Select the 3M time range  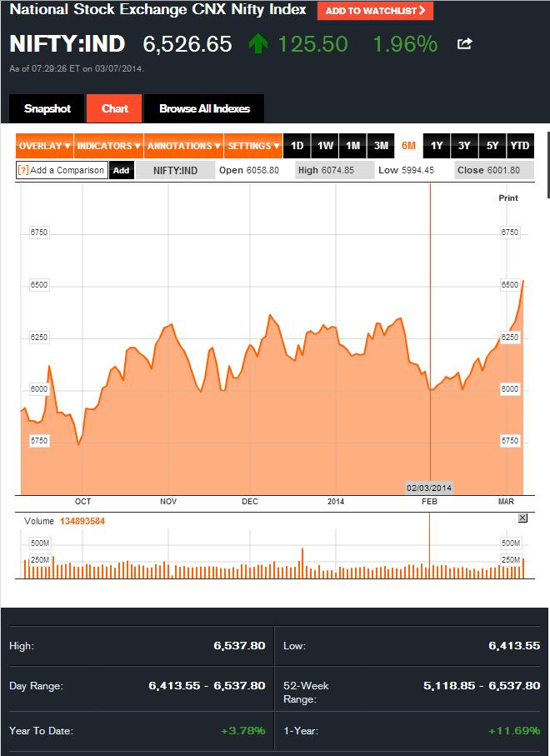pyautogui.click(x=381, y=146)
